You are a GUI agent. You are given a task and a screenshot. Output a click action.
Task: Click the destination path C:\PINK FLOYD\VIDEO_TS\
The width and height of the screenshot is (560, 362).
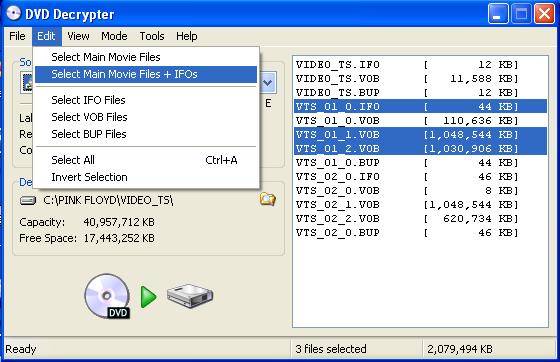tap(108, 200)
